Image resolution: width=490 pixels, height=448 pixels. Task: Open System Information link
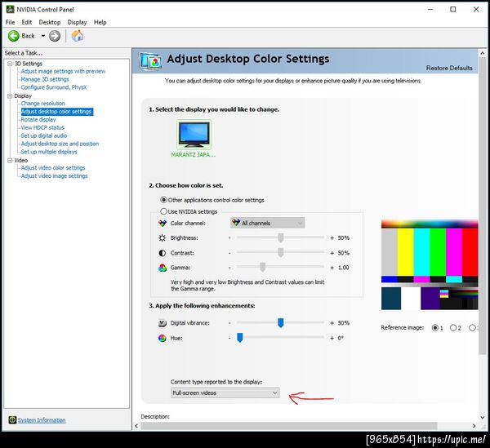point(42,420)
